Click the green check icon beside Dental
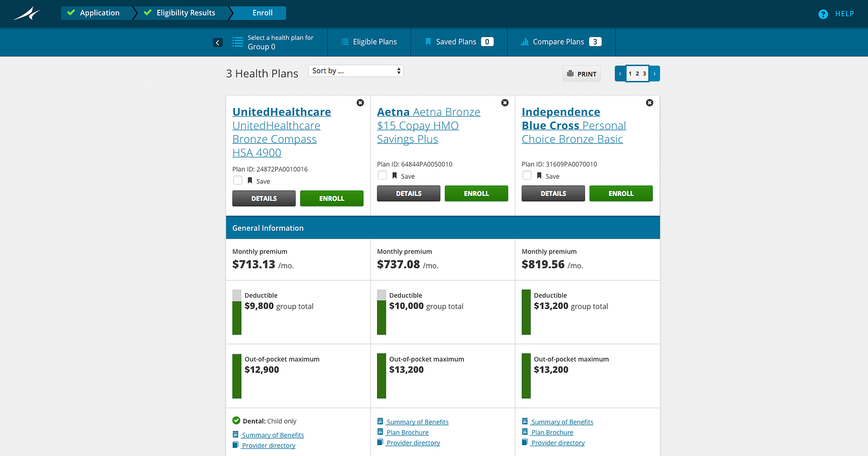868x456 pixels. pos(237,421)
